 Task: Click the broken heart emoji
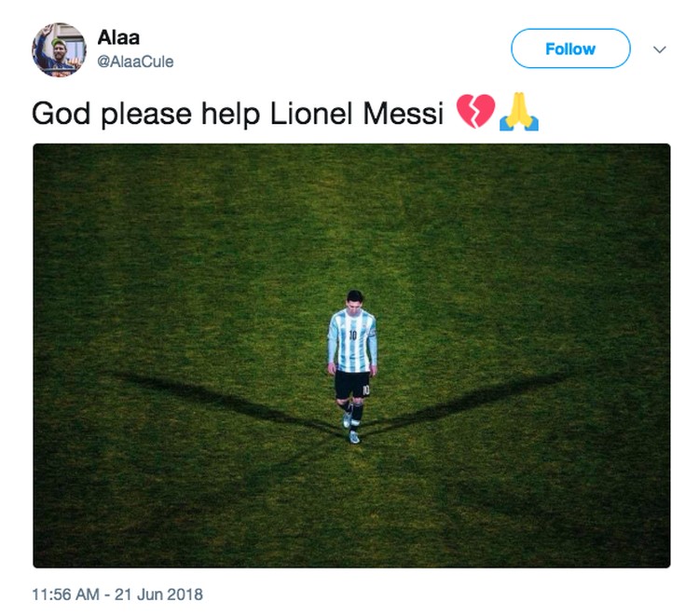pos(475,112)
